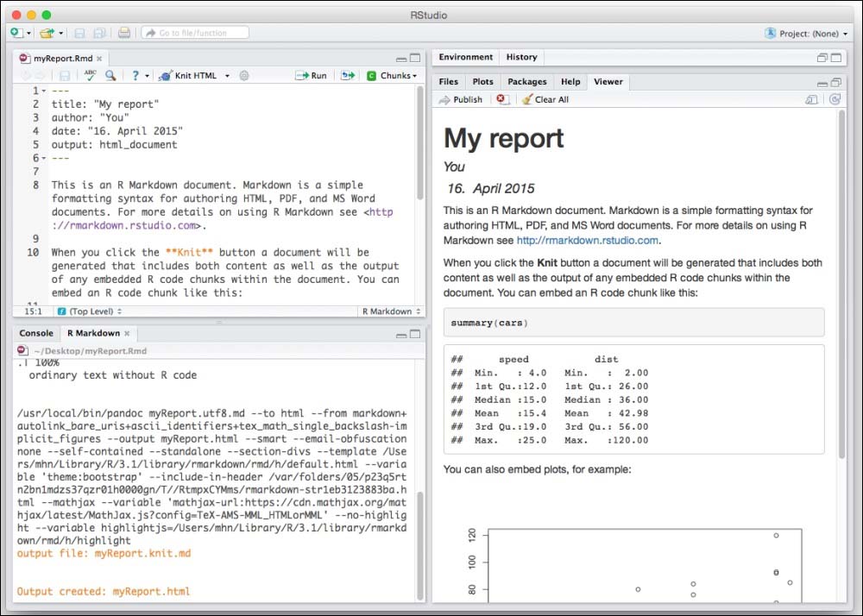The width and height of the screenshot is (863, 616).
Task: Click the Re-run previous code icon
Action: tap(348, 75)
